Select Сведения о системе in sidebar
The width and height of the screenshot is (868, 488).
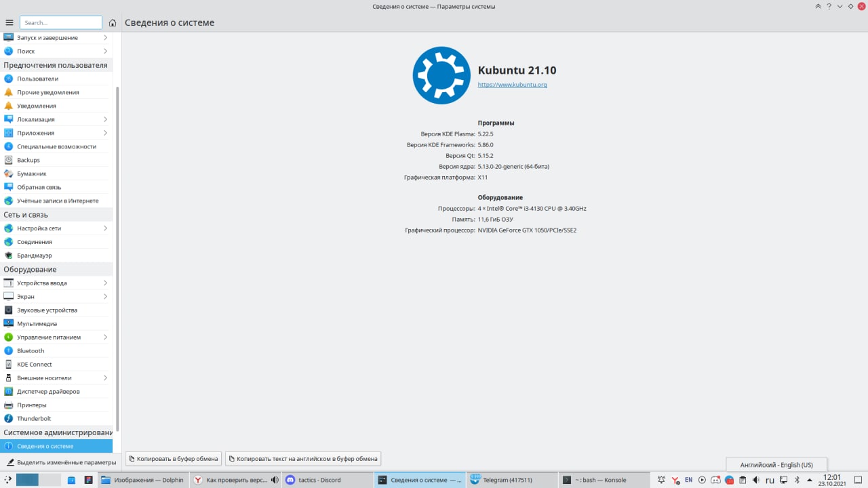coord(56,446)
